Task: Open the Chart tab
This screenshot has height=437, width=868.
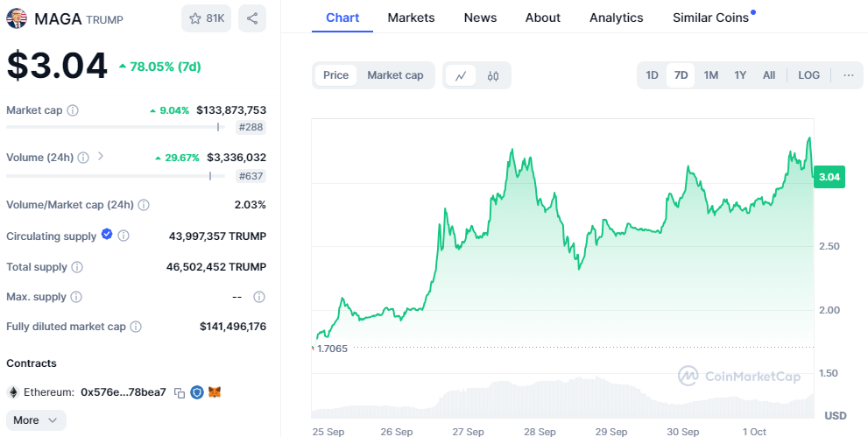Action: click(x=342, y=18)
